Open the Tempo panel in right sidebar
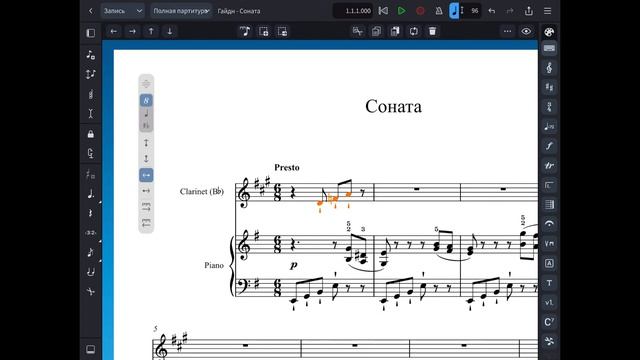The image size is (640, 360). point(549,127)
